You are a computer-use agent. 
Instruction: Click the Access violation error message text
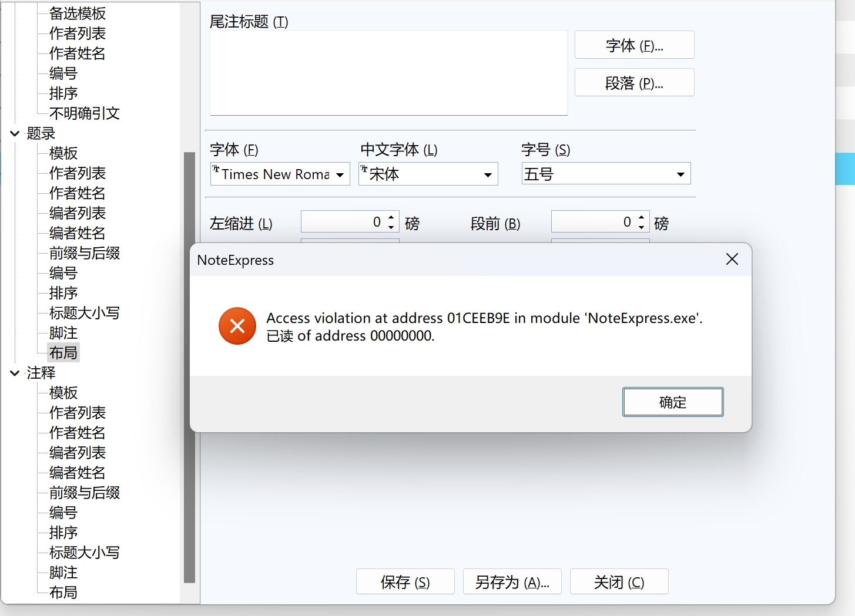484,326
